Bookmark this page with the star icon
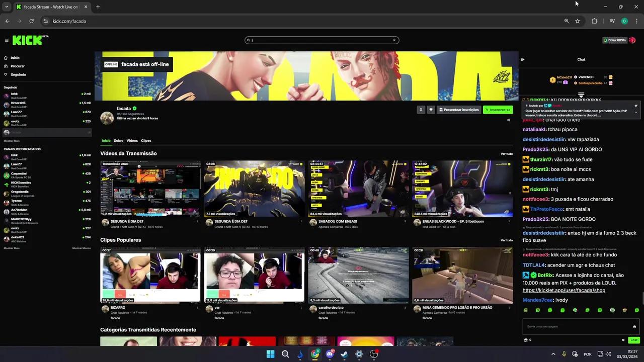The image size is (644, 362). tap(578, 21)
